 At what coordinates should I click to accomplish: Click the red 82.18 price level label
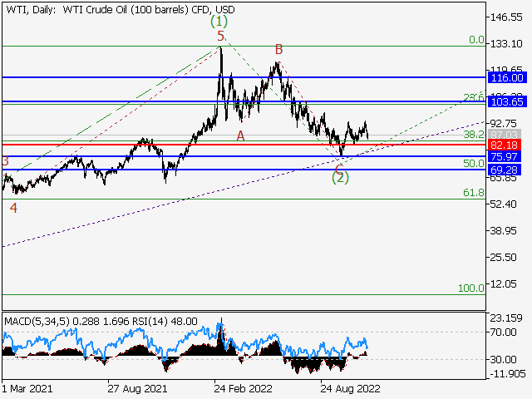point(505,145)
